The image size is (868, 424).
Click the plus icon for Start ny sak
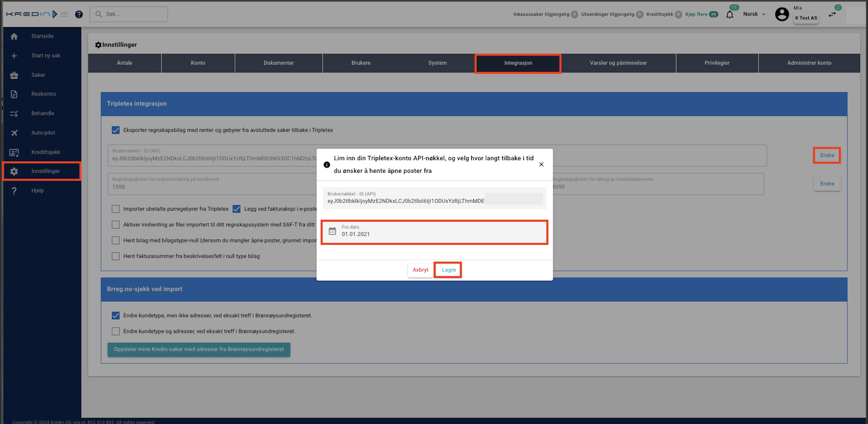click(14, 56)
